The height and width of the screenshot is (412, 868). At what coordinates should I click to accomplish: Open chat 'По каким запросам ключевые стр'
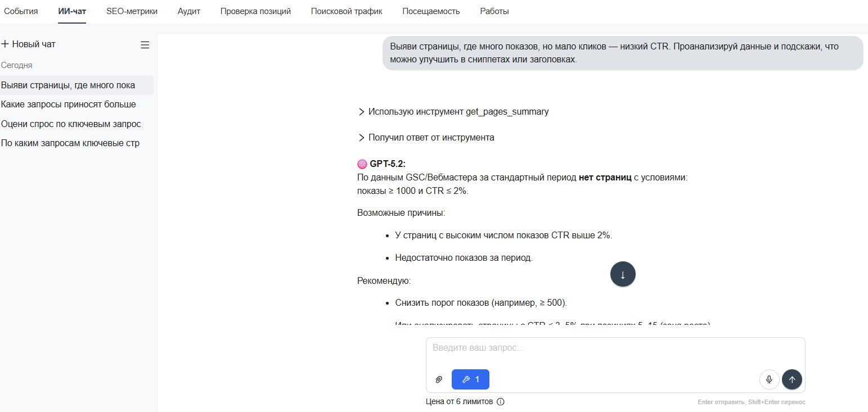(70, 143)
